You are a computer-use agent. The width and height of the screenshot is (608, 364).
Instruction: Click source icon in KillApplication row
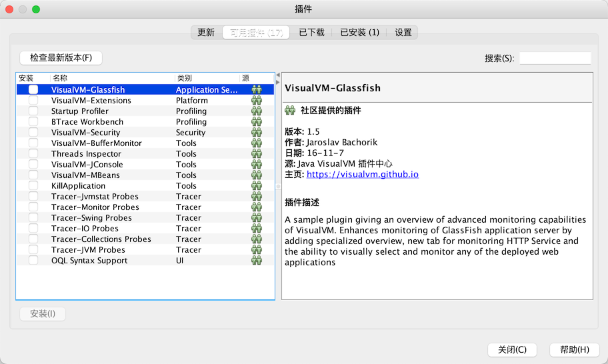[x=256, y=186]
